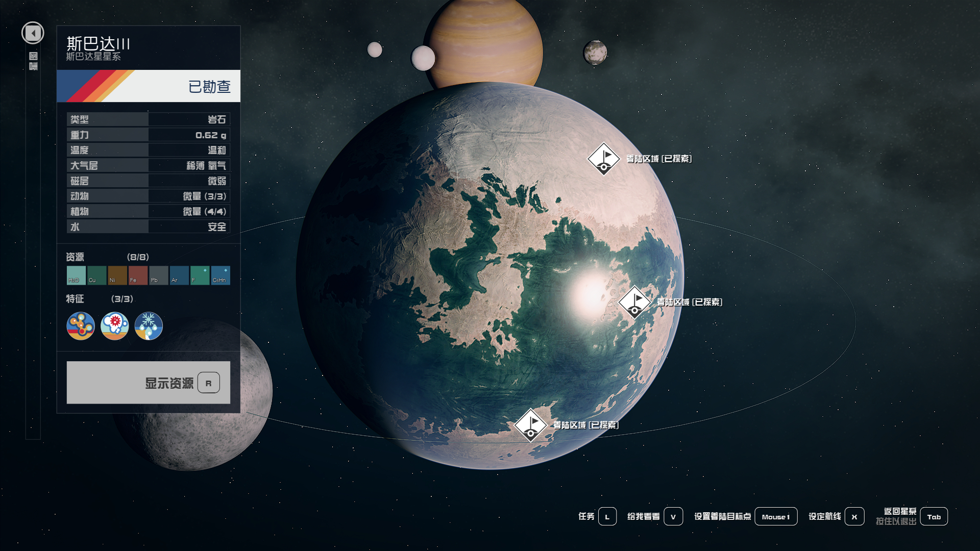This screenshot has width=980, height=551.
Task: Click the 重力 0.62 g gravity row
Action: click(x=149, y=135)
